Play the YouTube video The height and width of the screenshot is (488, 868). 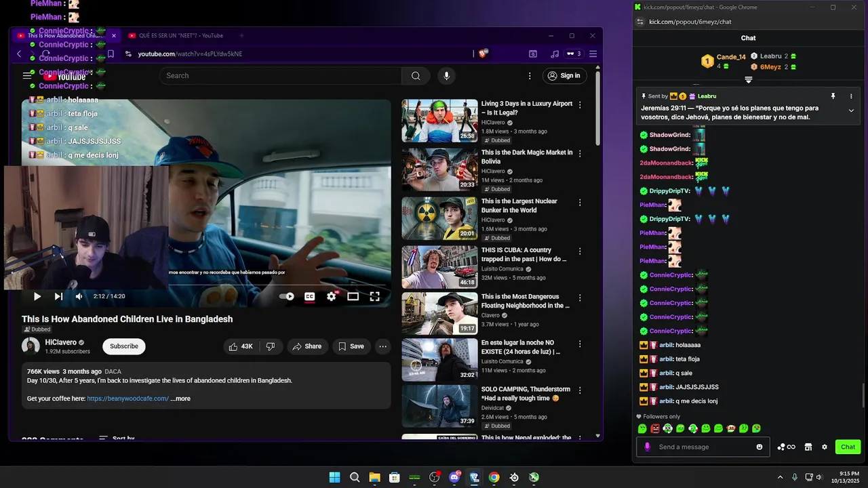(x=37, y=296)
